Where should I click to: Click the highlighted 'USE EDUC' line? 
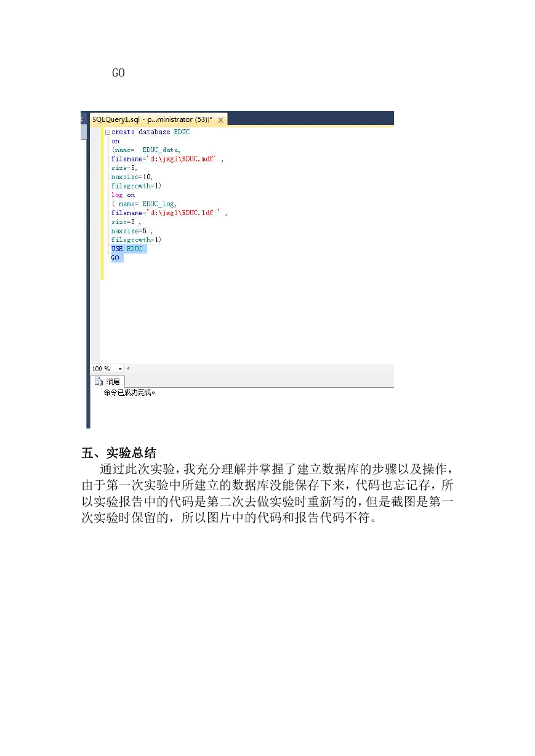click(128, 249)
